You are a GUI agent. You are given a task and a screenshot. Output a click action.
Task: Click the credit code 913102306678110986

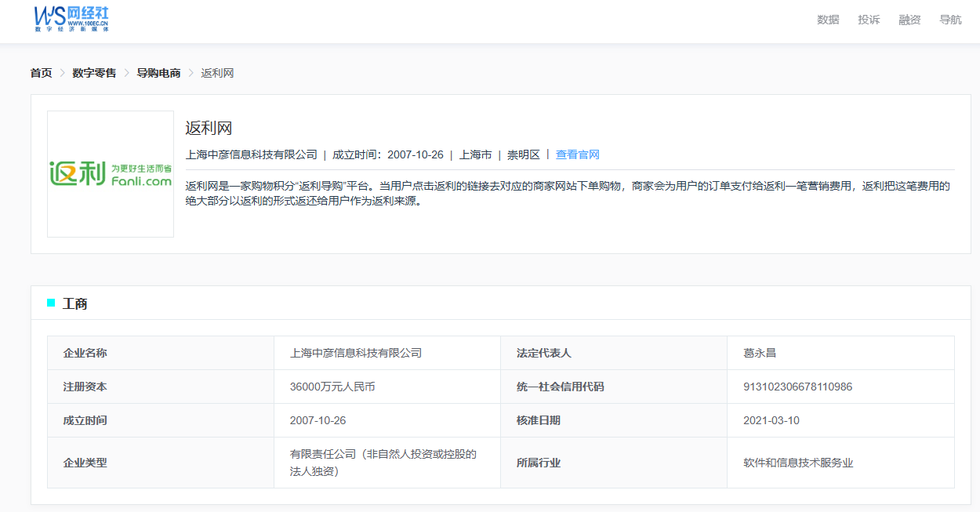coord(797,387)
